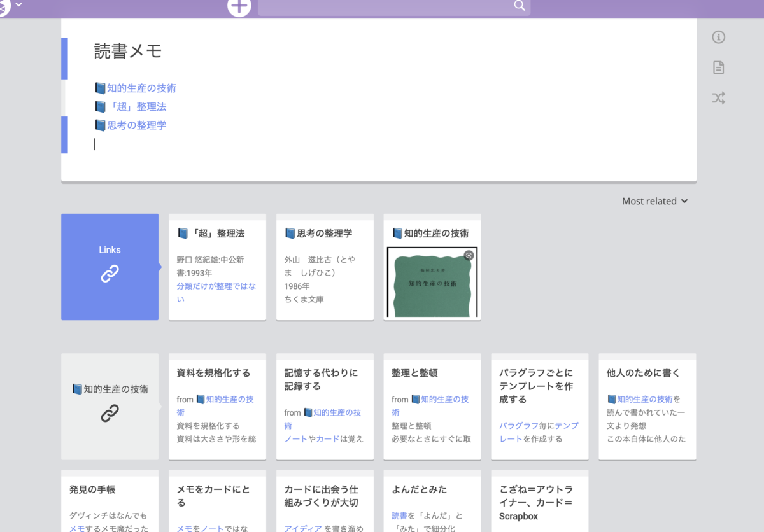Open the Most related sort dropdown

pos(655,201)
